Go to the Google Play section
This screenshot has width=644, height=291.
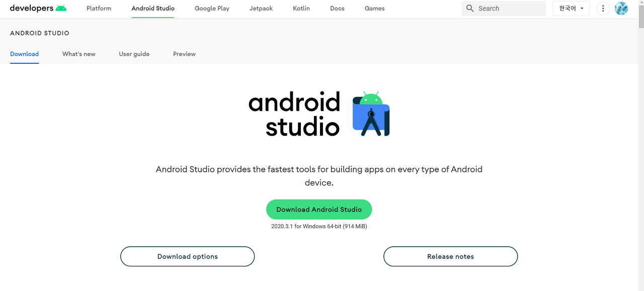212,9
